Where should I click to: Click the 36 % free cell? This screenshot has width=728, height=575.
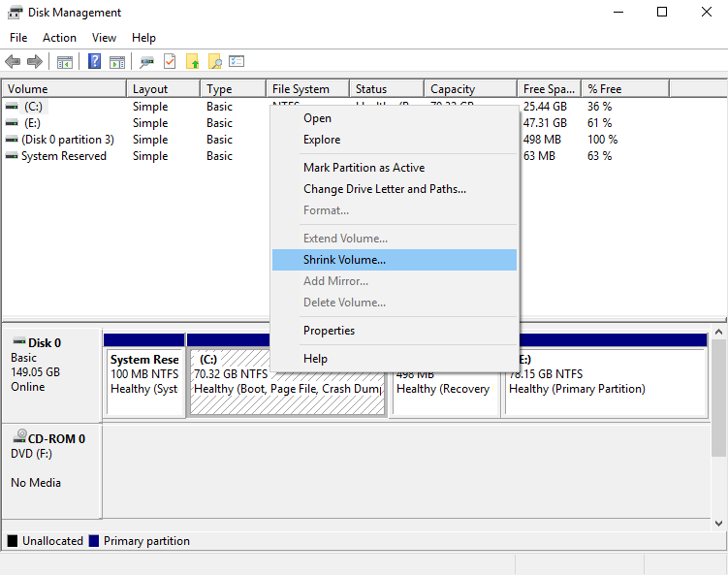tap(599, 107)
